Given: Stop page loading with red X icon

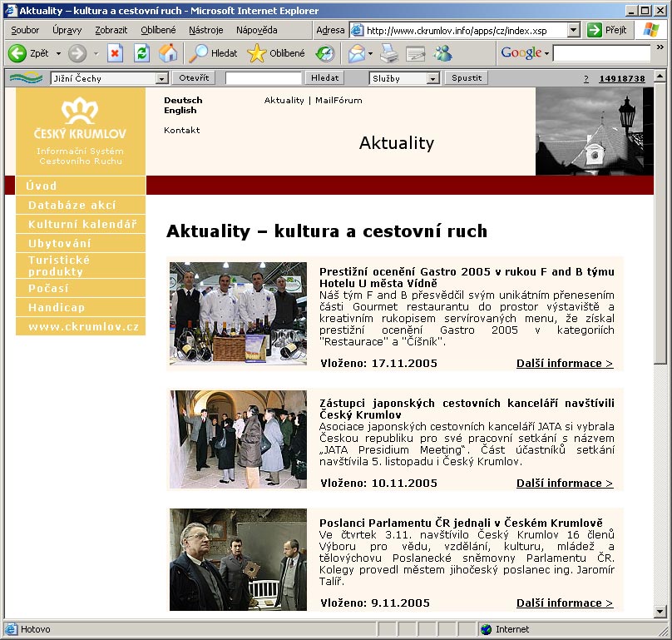Looking at the screenshot, I should (115, 53).
